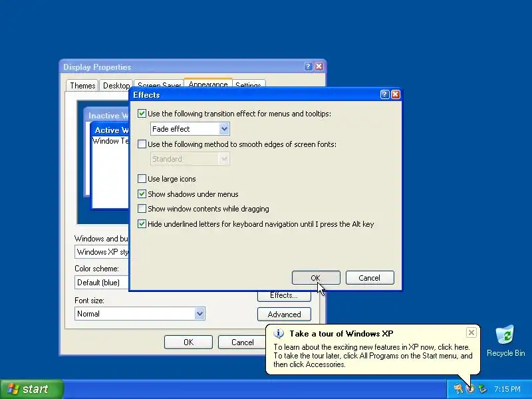Click the Inactive Window preview title
Screen dimensions: 532x399
pos(108,115)
